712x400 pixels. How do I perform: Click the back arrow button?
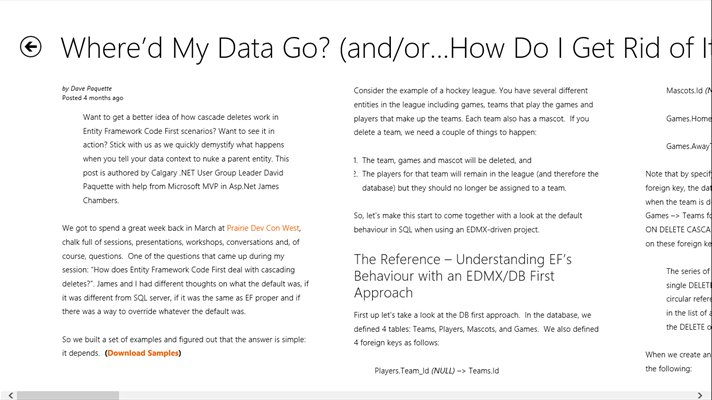pyautogui.click(x=31, y=47)
